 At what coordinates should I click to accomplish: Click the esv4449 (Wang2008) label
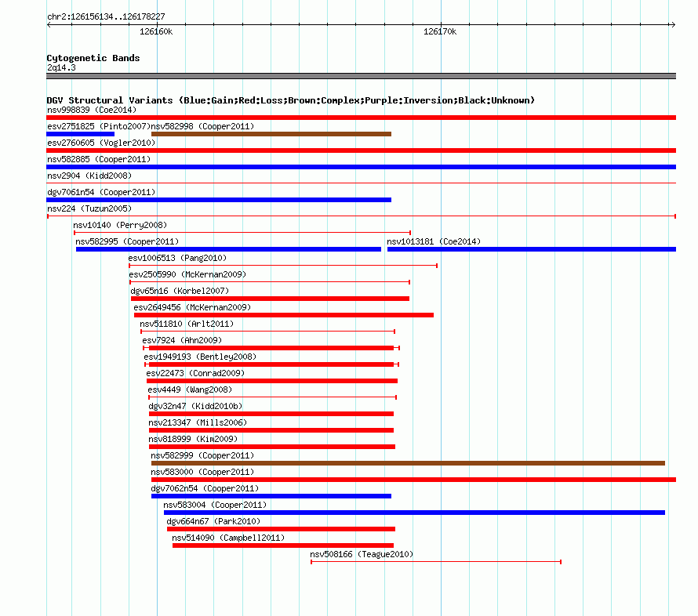[x=190, y=390]
